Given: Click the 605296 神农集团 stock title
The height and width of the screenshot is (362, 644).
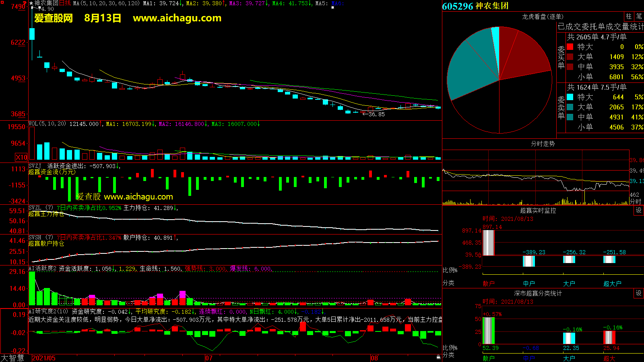Looking at the screenshot, I should (x=475, y=6).
